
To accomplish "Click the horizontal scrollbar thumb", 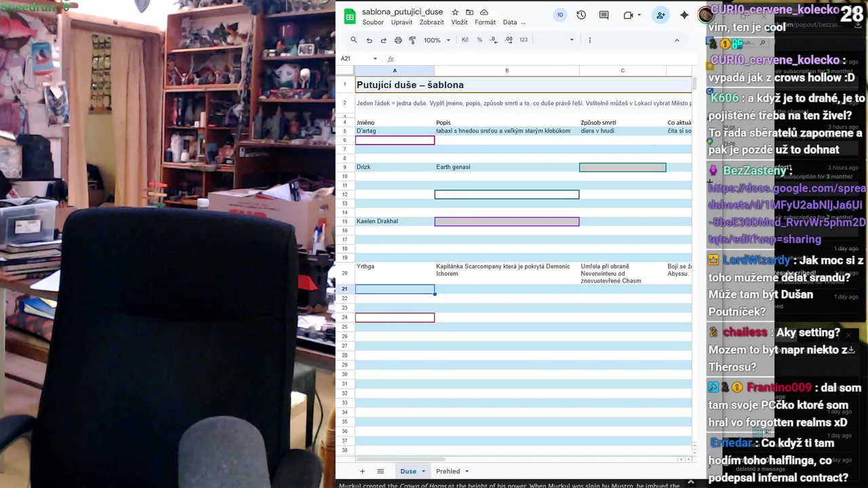I will (400, 459).
